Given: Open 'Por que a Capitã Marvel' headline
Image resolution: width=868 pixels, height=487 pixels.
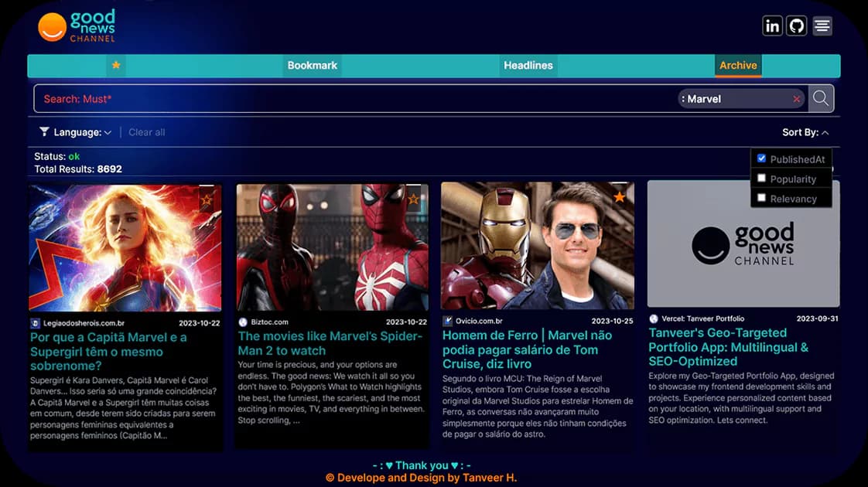Looking at the screenshot, I should pos(108,352).
